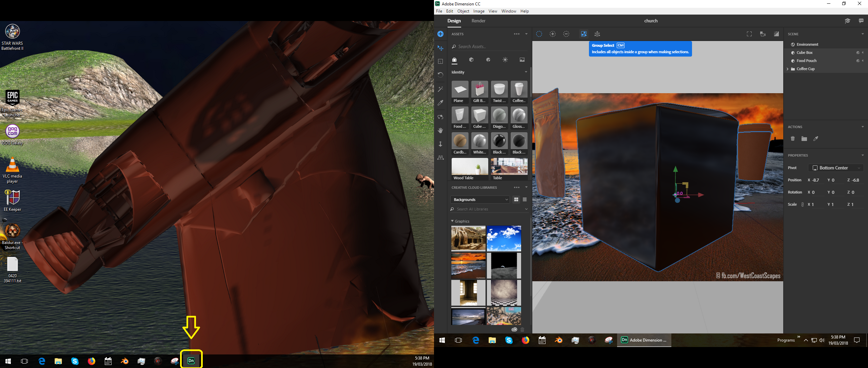This screenshot has height=368, width=868.
Task: Click the Frame selection icon above canvas
Action: [749, 34]
